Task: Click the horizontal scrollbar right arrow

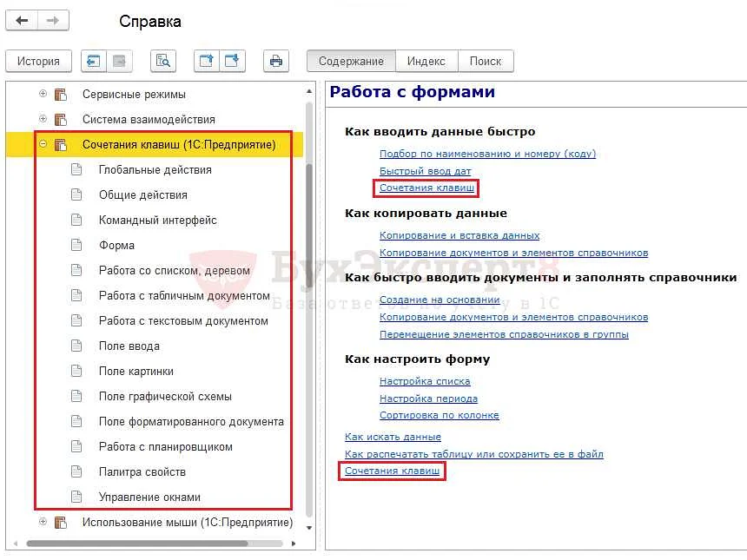Action: tap(294, 544)
